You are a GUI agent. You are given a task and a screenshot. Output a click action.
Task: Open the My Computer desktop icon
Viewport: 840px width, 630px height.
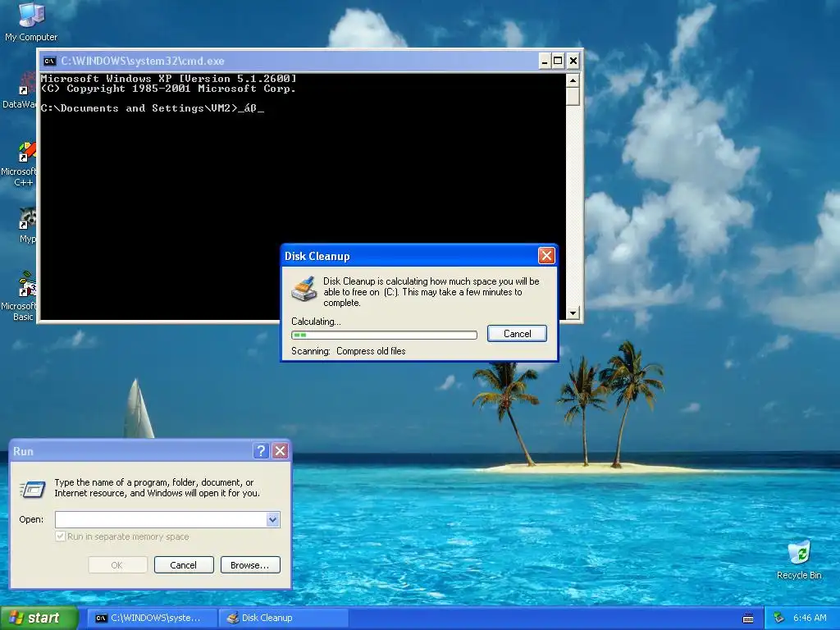pyautogui.click(x=31, y=21)
